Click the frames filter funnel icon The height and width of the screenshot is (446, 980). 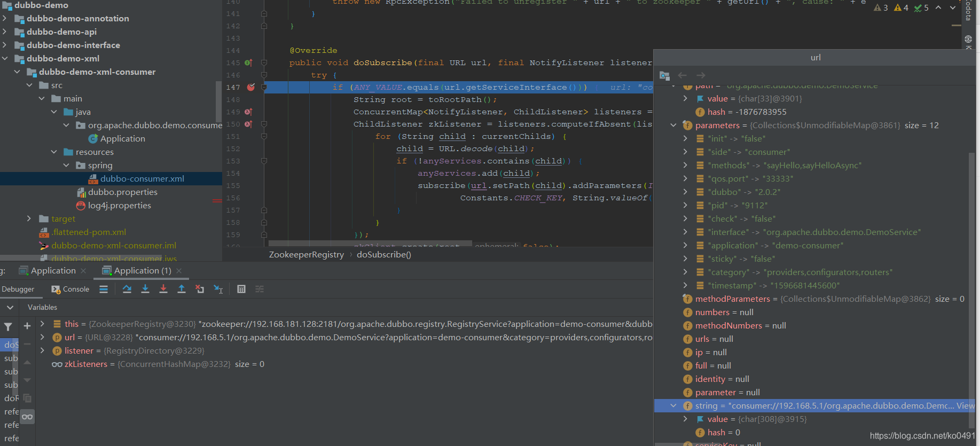click(x=8, y=326)
